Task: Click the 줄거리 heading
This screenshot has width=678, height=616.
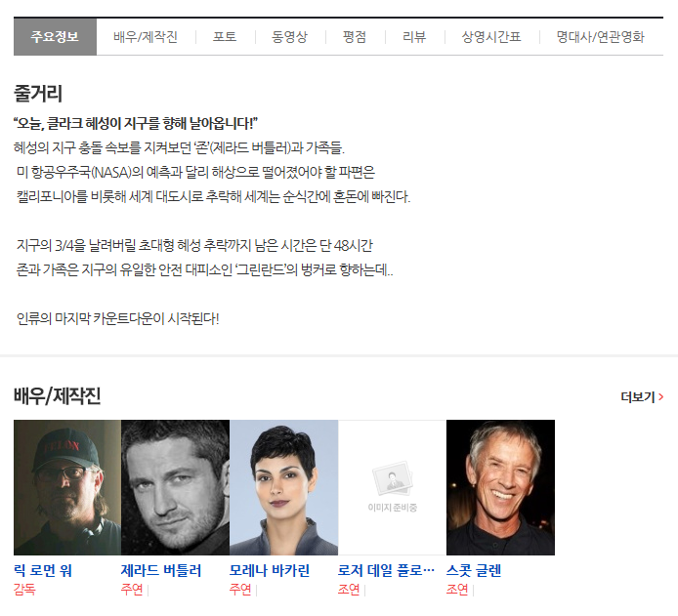Action: (38, 94)
